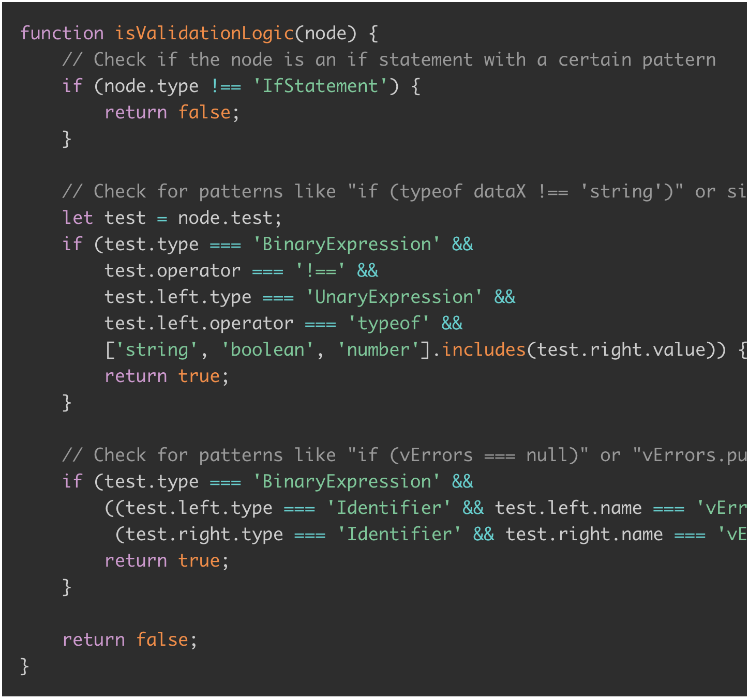
Task: Click the comment mentioning vErrors === null
Action: 403,455
